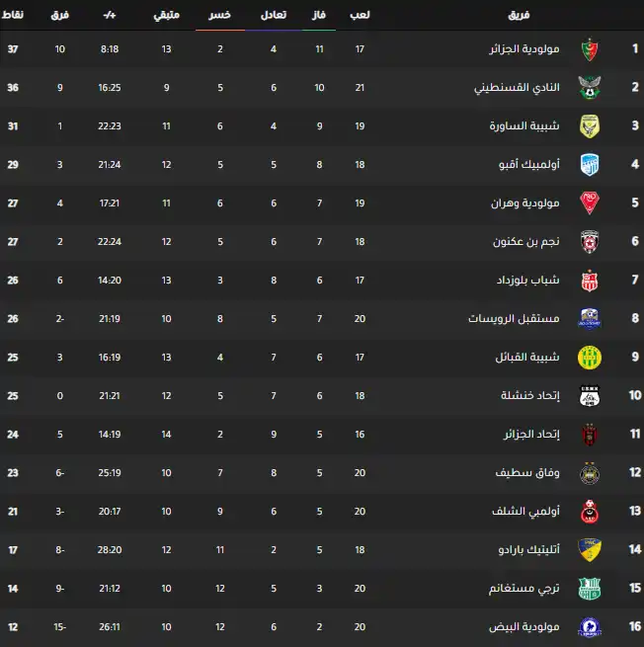The image size is (644, 647).
Task: Click the مولودية وهران red crest
Action: pyautogui.click(x=590, y=202)
